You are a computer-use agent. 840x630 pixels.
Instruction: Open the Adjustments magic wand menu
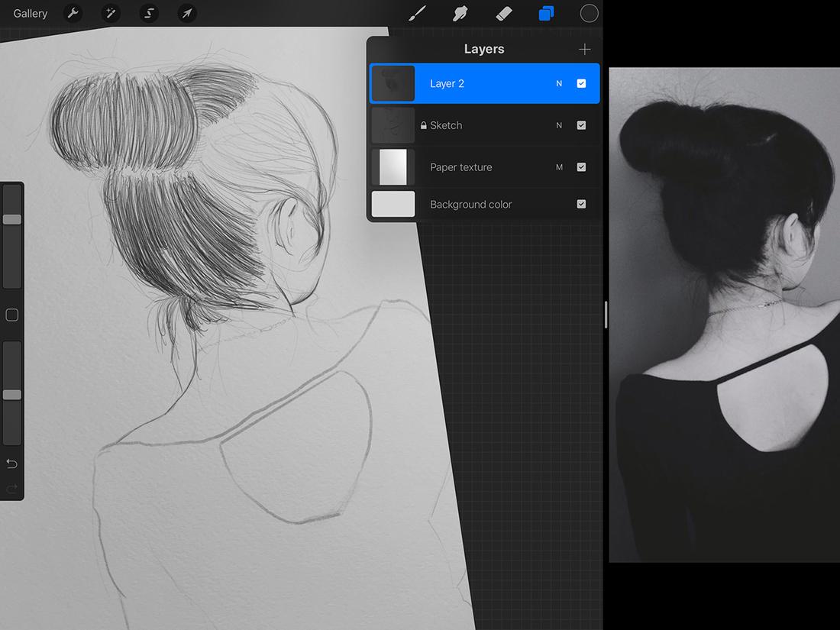click(x=111, y=13)
